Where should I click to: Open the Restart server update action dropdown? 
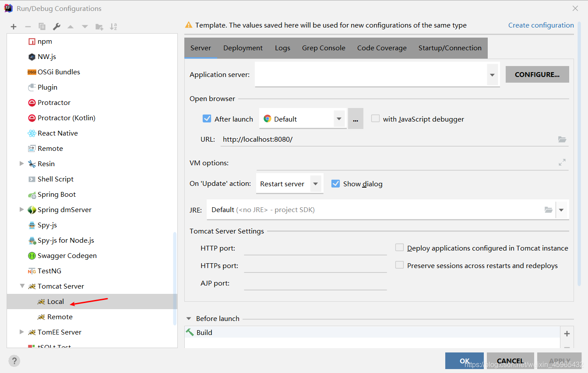(x=316, y=184)
